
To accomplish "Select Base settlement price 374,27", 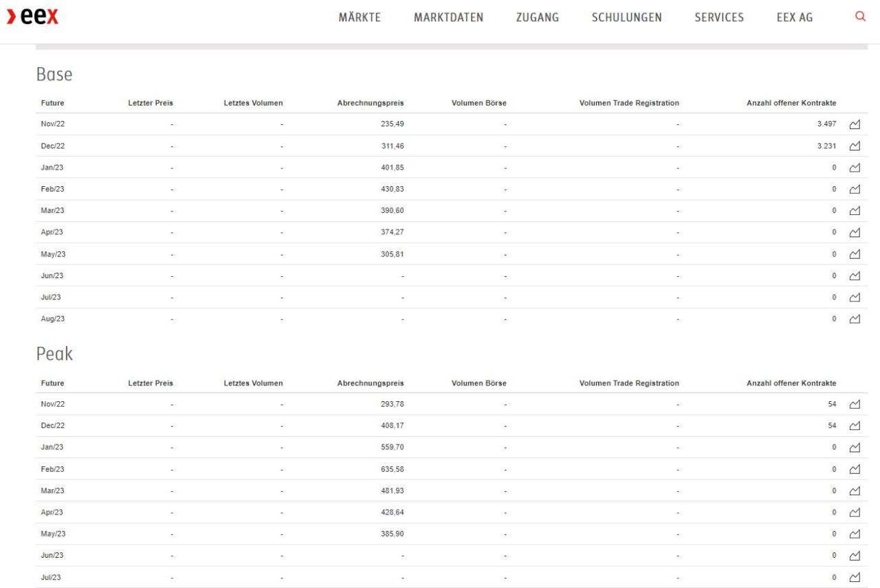I will point(393,232).
